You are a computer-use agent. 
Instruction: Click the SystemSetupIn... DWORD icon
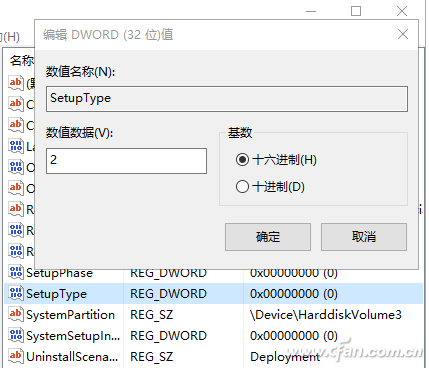tap(16, 335)
